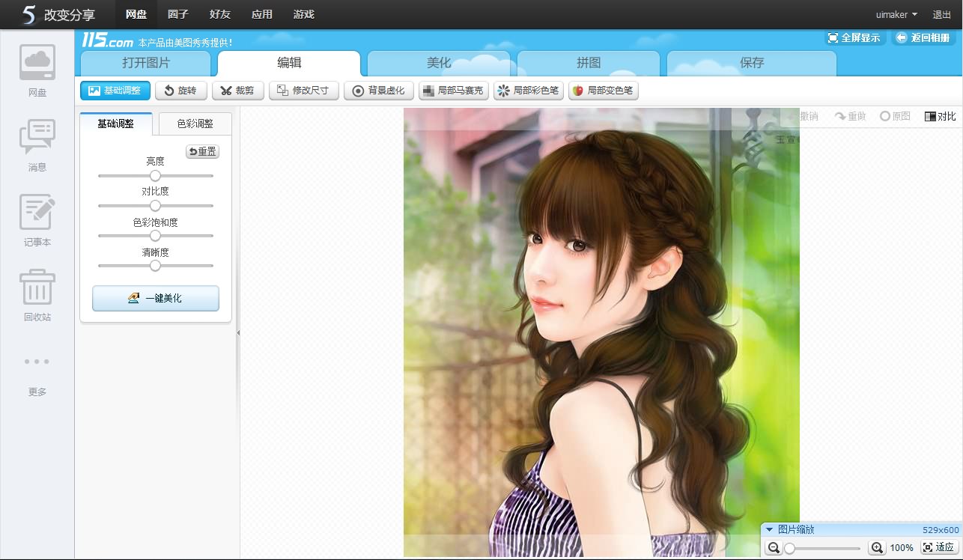Open the 圈子 top menu item
This screenshot has width=963, height=560.
point(178,14)
